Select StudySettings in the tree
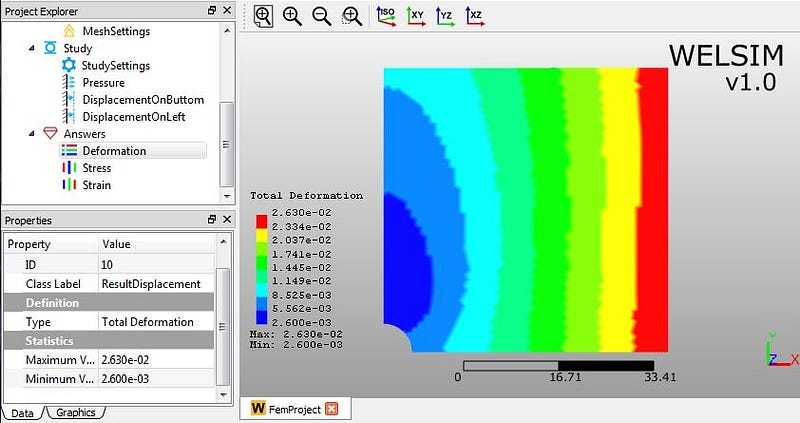Image resolution: width=800 pixels, height=423 pixels. [x=116, y=65]
